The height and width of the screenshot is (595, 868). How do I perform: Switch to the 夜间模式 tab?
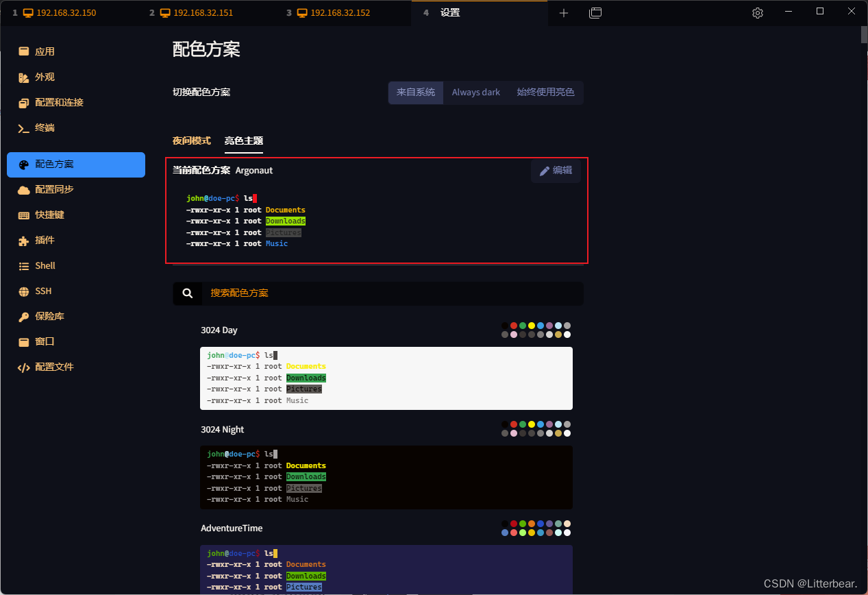pos(191,141)
